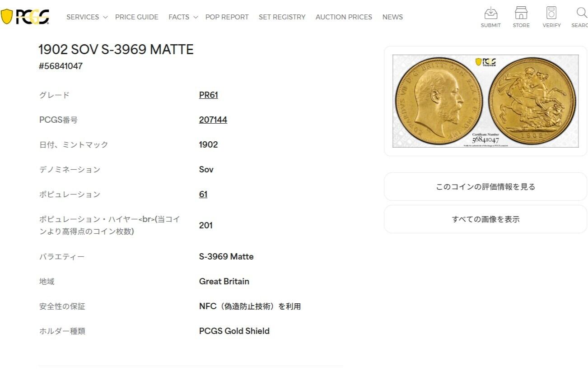
Task: Select the PCGS番号 row label
Action: pyautogui.click(x=59, y=120)
